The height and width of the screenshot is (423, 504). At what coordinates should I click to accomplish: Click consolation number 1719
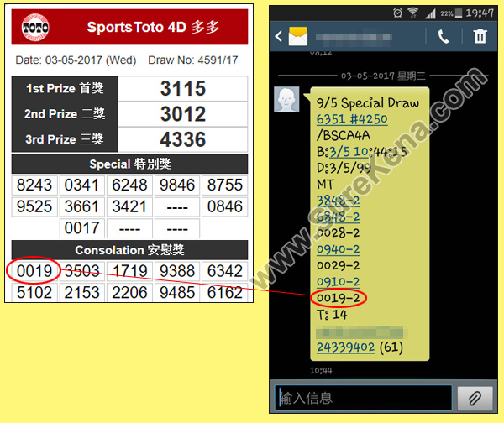(129, 271)
